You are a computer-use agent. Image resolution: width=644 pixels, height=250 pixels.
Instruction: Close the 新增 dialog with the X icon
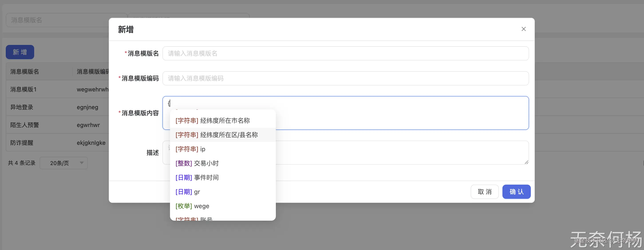click(x=523, y=29)
